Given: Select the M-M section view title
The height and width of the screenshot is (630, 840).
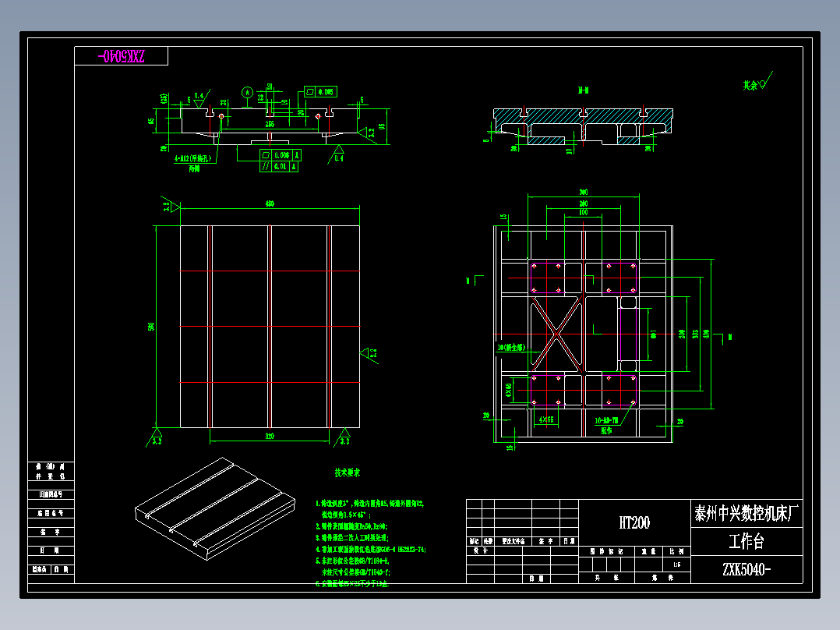Looking at the screenshot, I should point(584,90).
